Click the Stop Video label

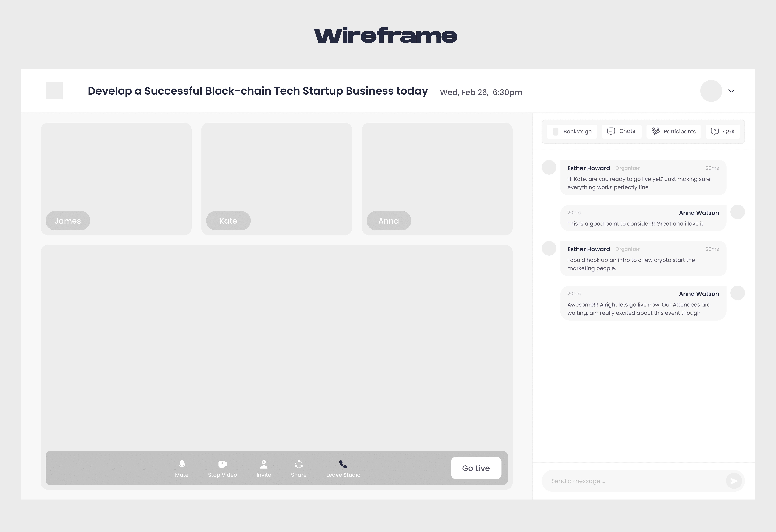[x=222, y=475]
